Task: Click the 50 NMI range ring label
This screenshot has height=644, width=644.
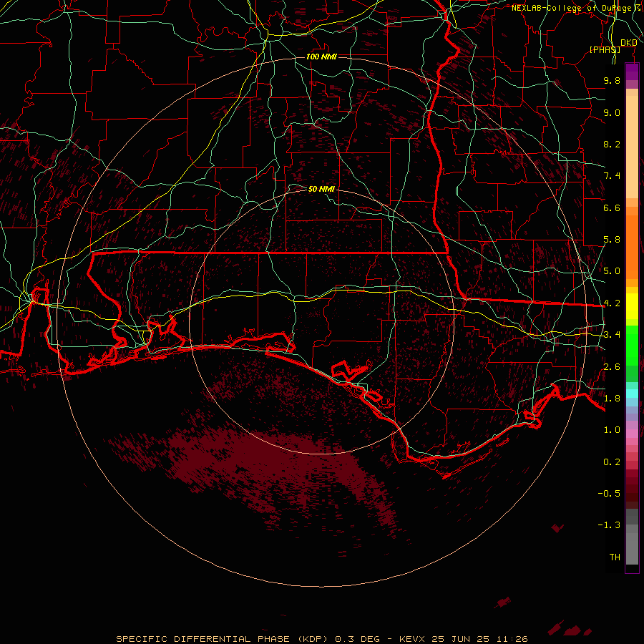Action: click(321, 189)
